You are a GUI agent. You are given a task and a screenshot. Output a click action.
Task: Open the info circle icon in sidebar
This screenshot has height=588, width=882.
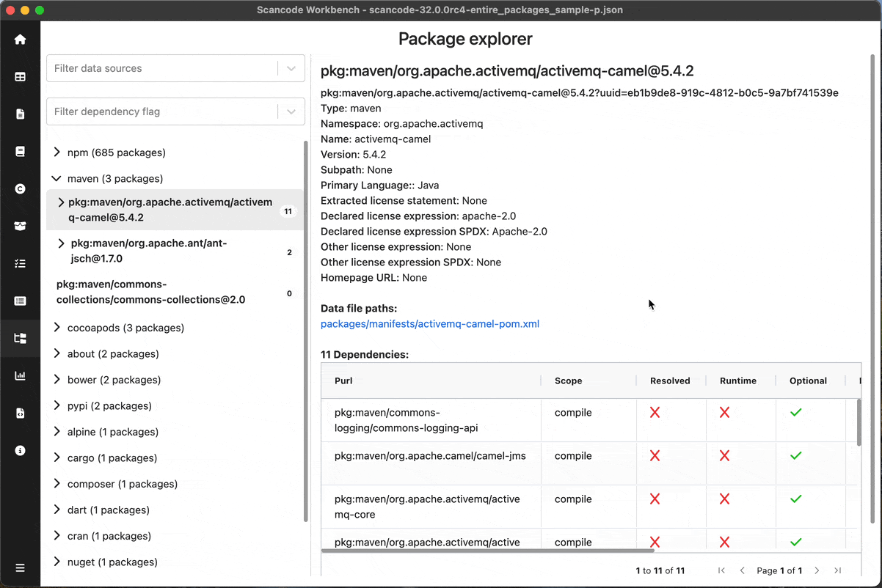20,450
